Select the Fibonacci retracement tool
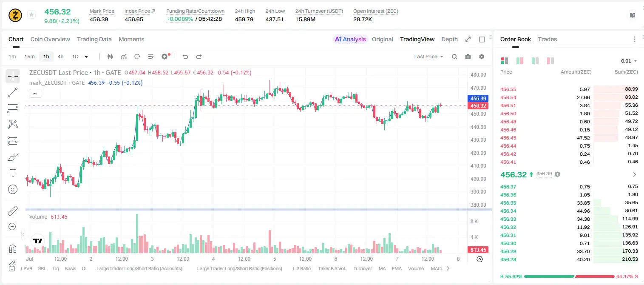The image size is (644, 285). 13,108
